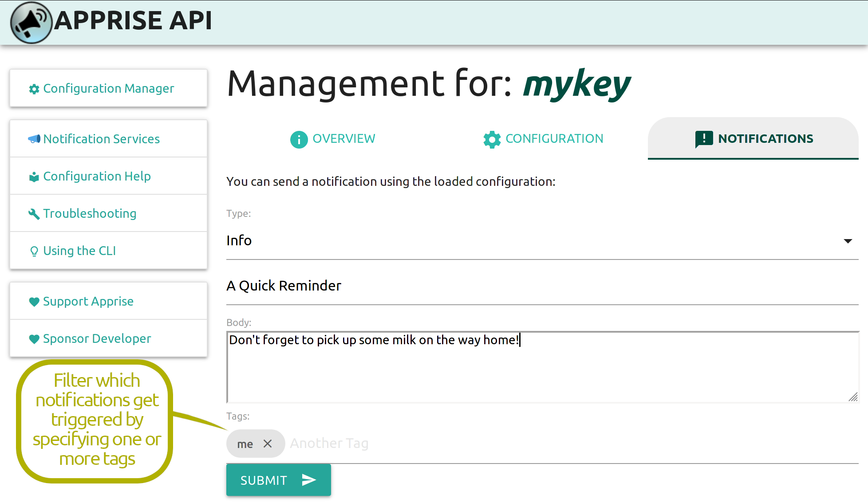Remove the 'me' tag with its X
868x503 pixels.
point(268,444)
